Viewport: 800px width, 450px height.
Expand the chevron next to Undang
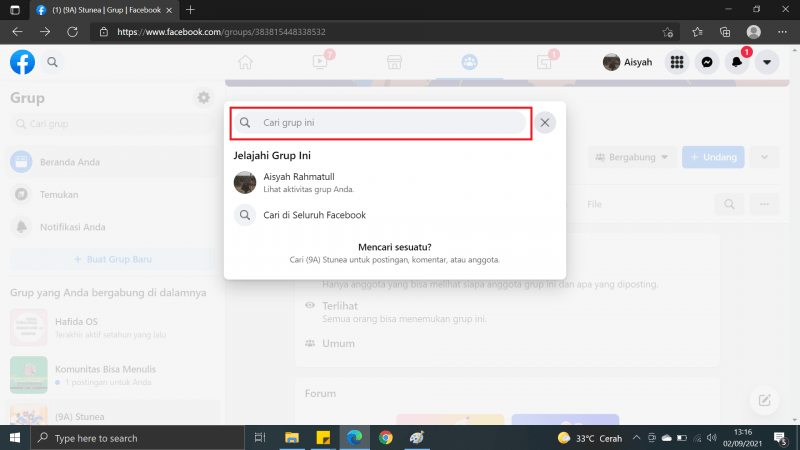(765, 157)
